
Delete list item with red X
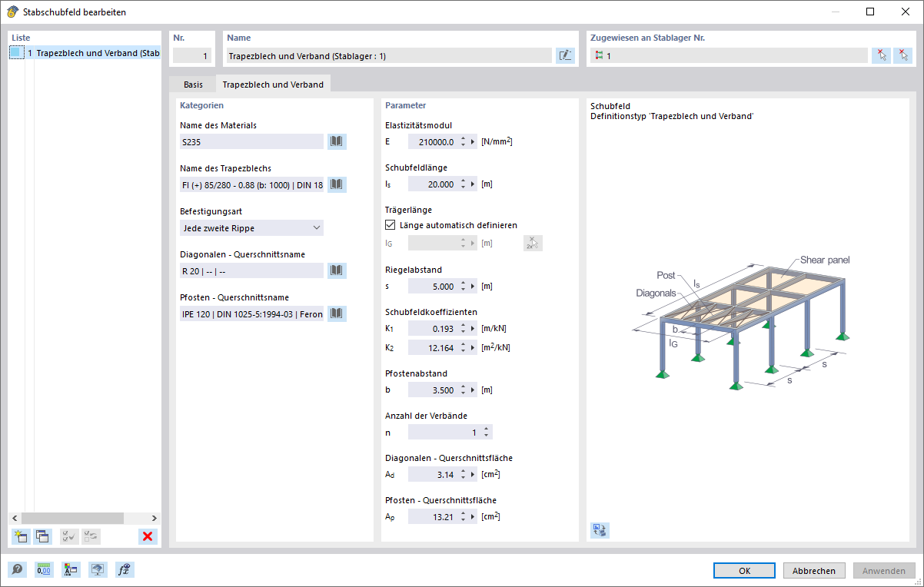tap(148, 536)
